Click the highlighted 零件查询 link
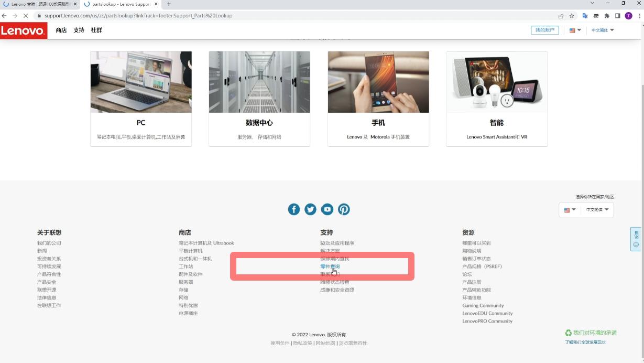 click(x=330, y=266)
